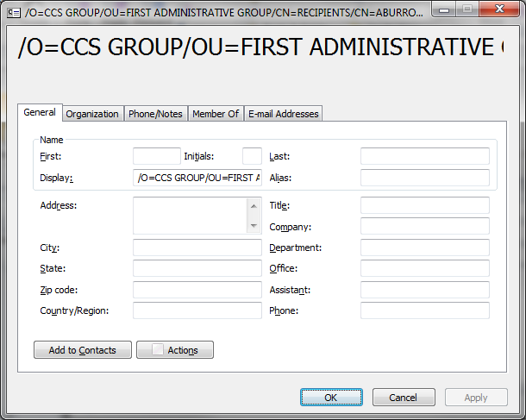Show the E-mail Addresses tab
526x420 pixels.
(x=283, y=114)
